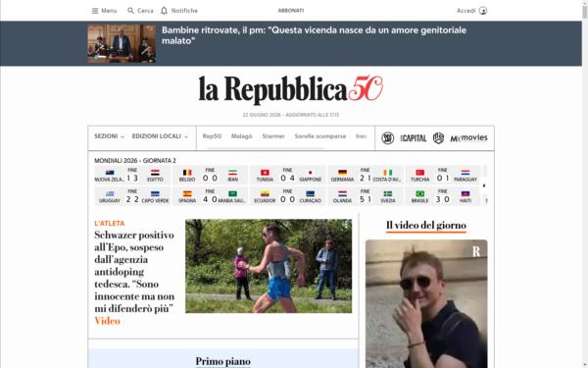Play the Il video del giorno video
Screen dimensions: 588x368
pos(426,304)
